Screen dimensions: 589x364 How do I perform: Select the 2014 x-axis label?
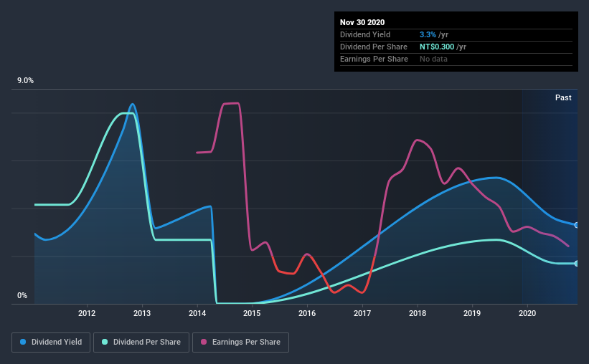pos(197,313)
